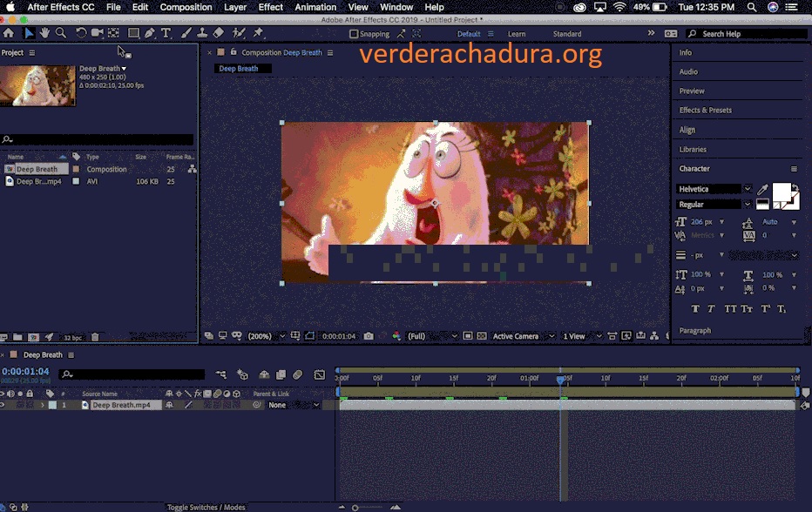Swap fill and stroke colors arrow
Screen dimensions: 812x512
pos(795,188)
